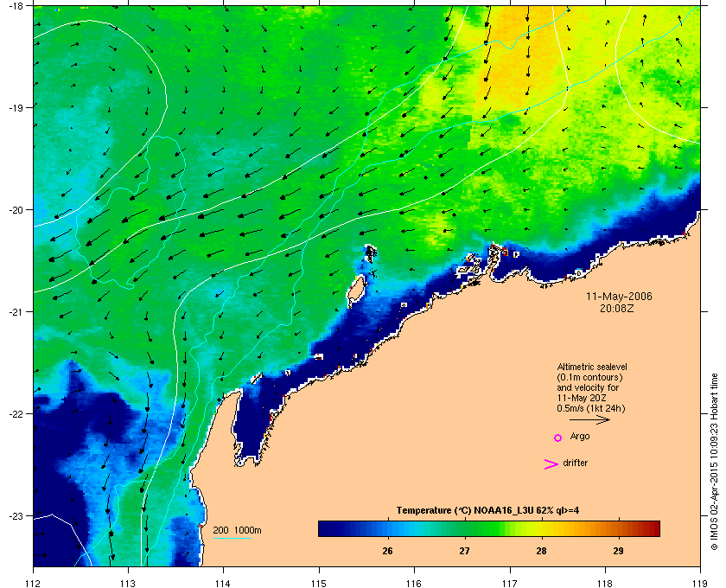Click the Altimetric sealevel caption text

click(x=592, y=367)
